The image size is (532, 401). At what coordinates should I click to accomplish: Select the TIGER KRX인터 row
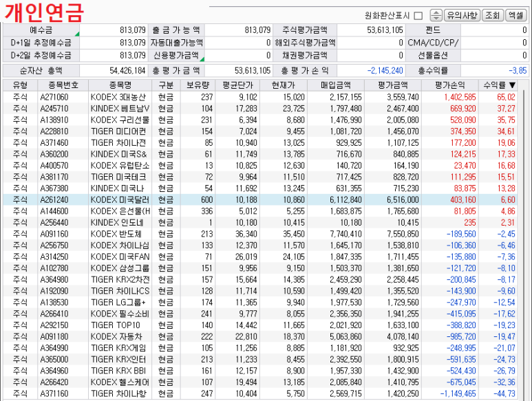pyautogui.click(x=260, y=360)
